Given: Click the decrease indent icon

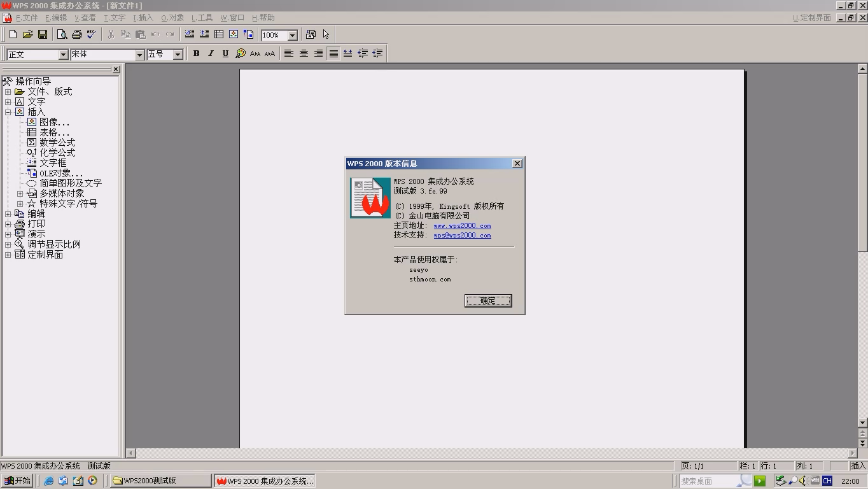Looking at the screenshot, I should pyautogui.click(x=363, y=53).
